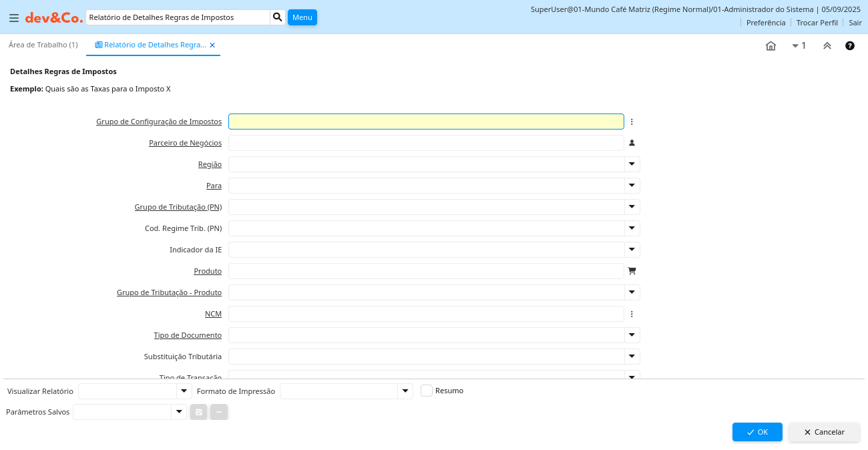Open the hamburger menu icon

coord(13,18)
